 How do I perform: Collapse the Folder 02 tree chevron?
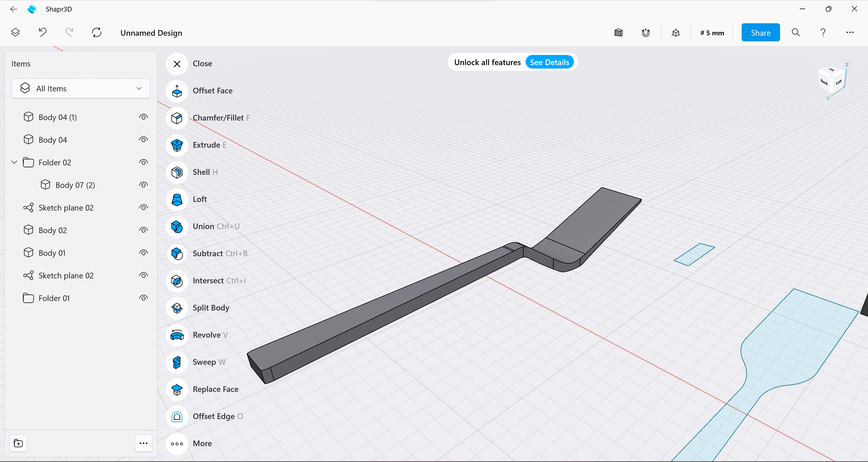pyautogui.click(x=14, y=162)
